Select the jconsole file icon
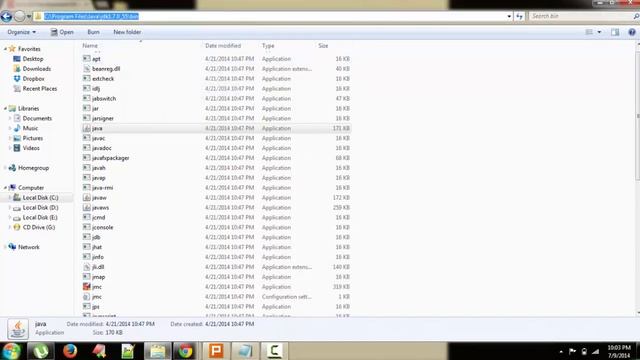 pos(87,227)
